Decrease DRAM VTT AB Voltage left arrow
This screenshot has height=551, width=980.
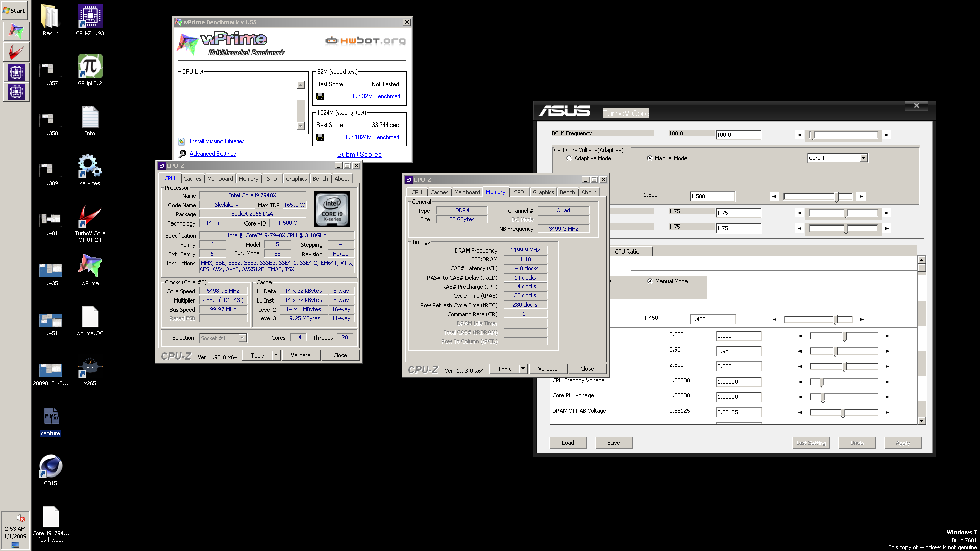point(800,412)
